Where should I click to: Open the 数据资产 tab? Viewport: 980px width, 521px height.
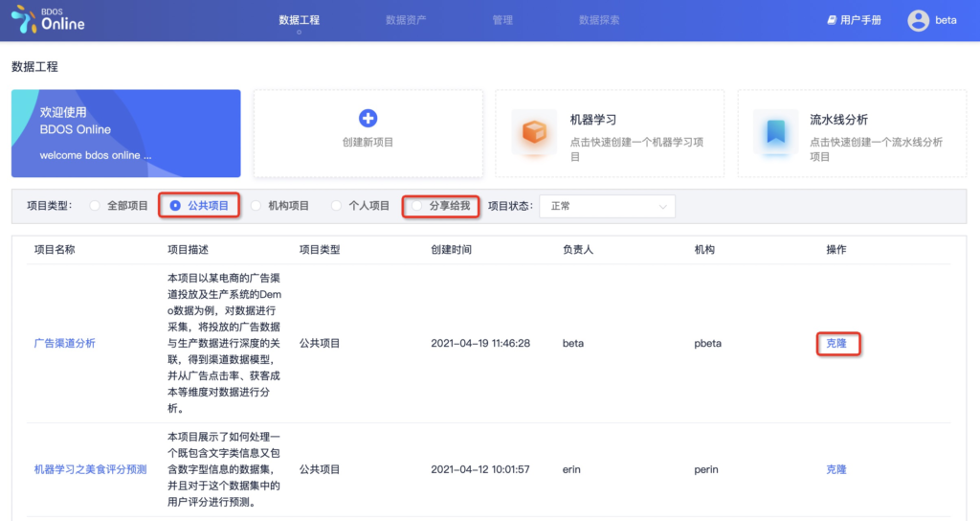(406, 20)
